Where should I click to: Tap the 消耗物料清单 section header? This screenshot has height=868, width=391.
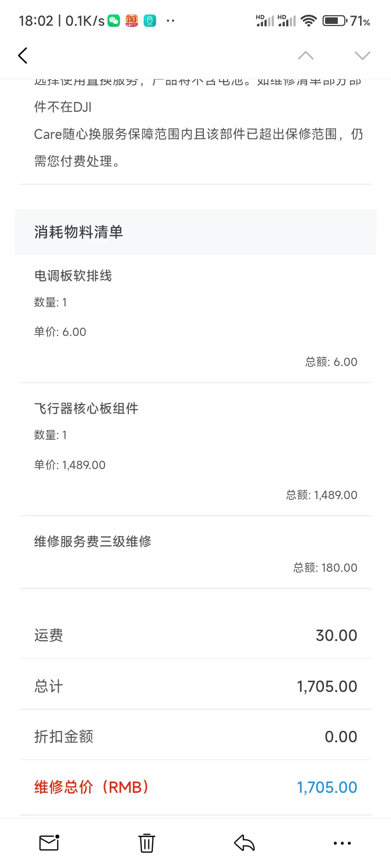click(79, 232)
